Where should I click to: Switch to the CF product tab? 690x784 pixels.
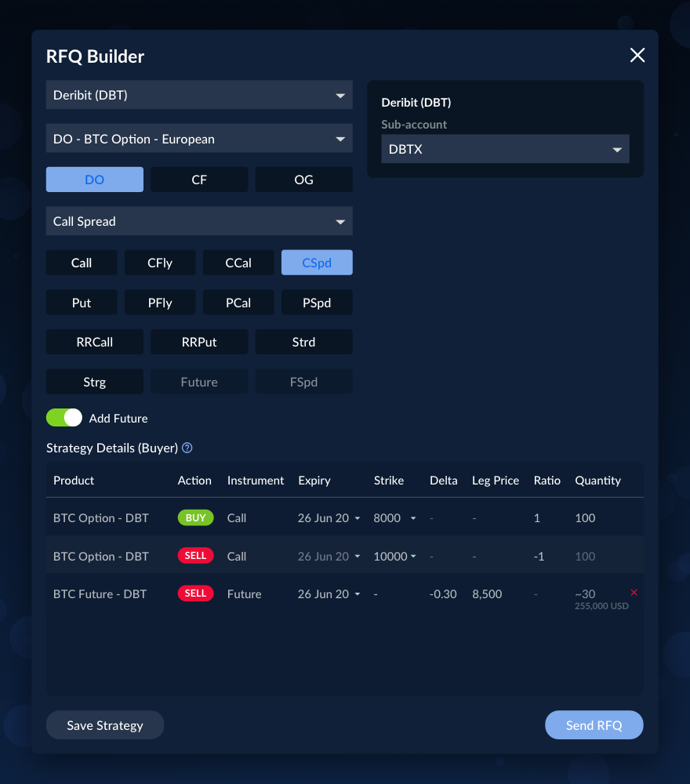(x=199, y=180)
